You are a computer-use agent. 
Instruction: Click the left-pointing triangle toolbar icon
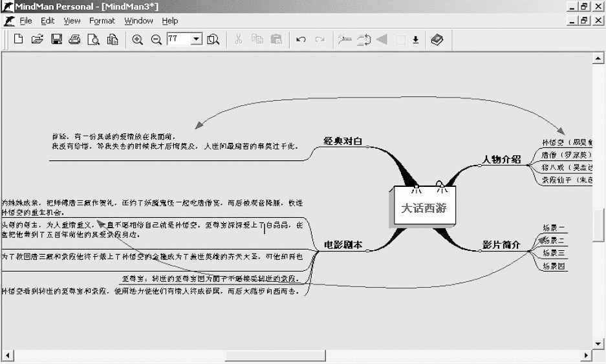coord(382,39)
